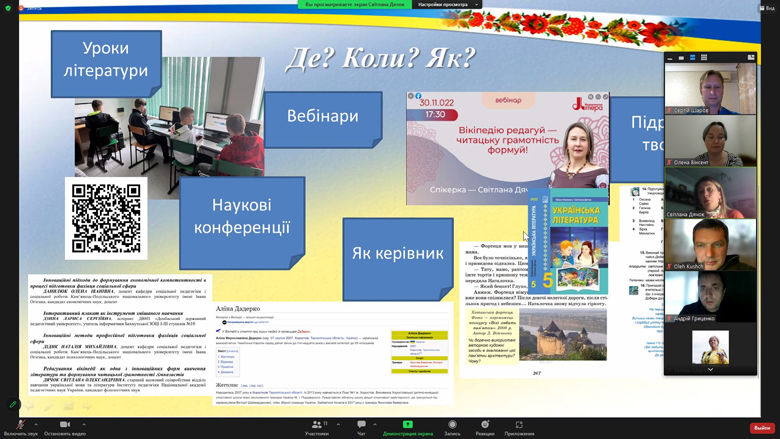Select Сергій Шаров video thumbnail
The height and width of the screenshot is (439, 780).
point(710,90)
